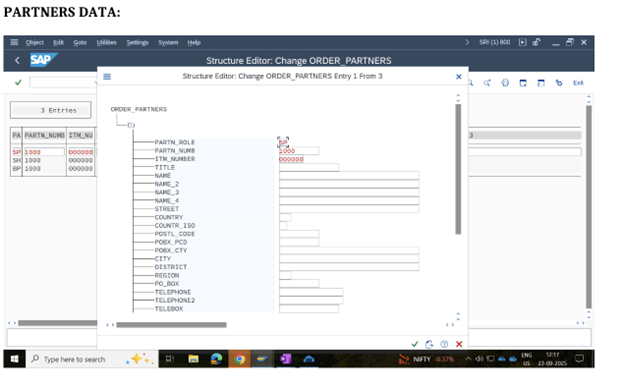
Task: Select the BP row in entries table
Action: pos(53,168)
